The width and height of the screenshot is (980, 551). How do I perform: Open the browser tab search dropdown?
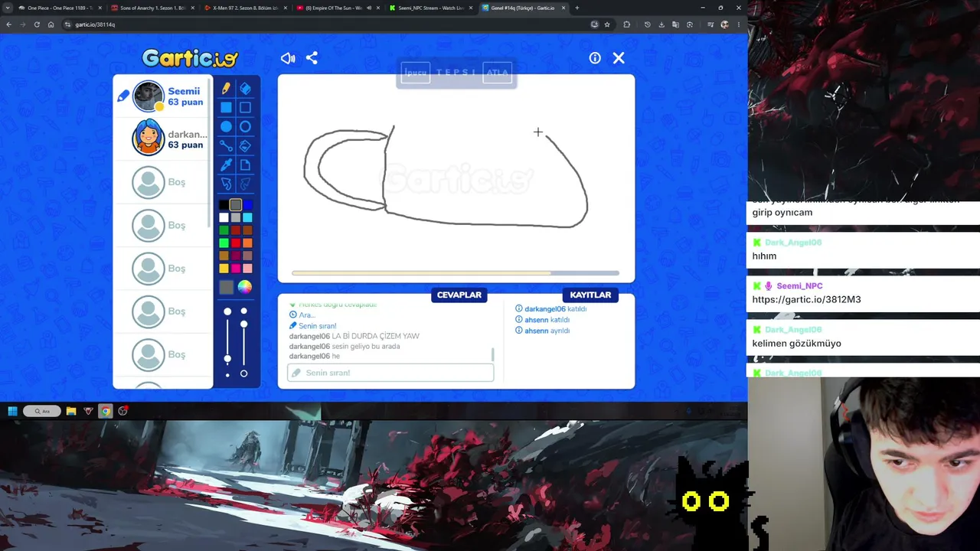(x=8, y=8)
